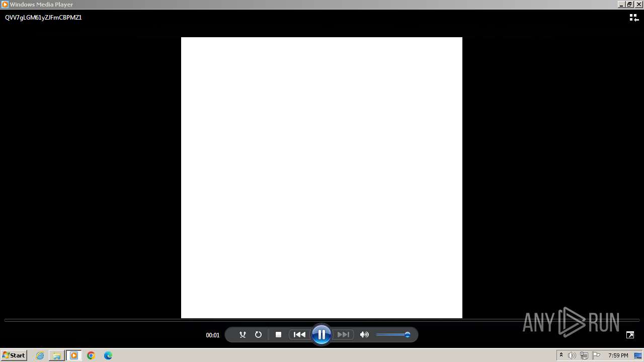Click the elapsed time 00:01 display
644x362 pixels.
(213, 335)
